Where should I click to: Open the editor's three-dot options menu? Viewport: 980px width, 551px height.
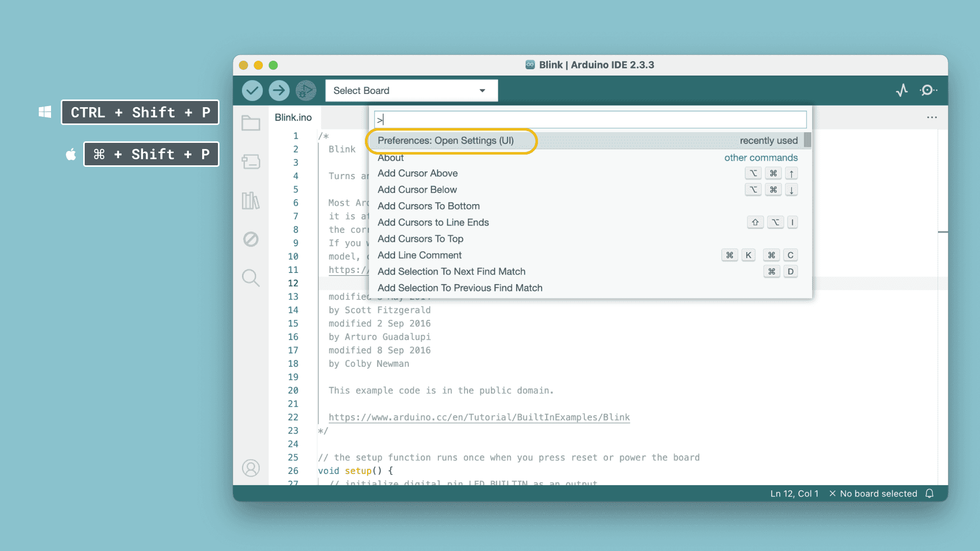(932, 117)
